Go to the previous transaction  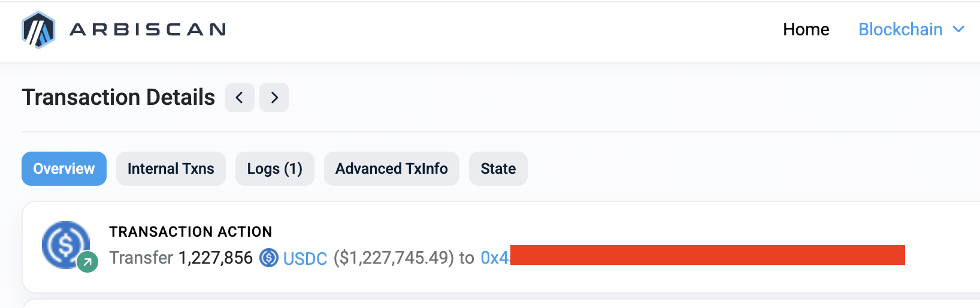tap(240, 98)
